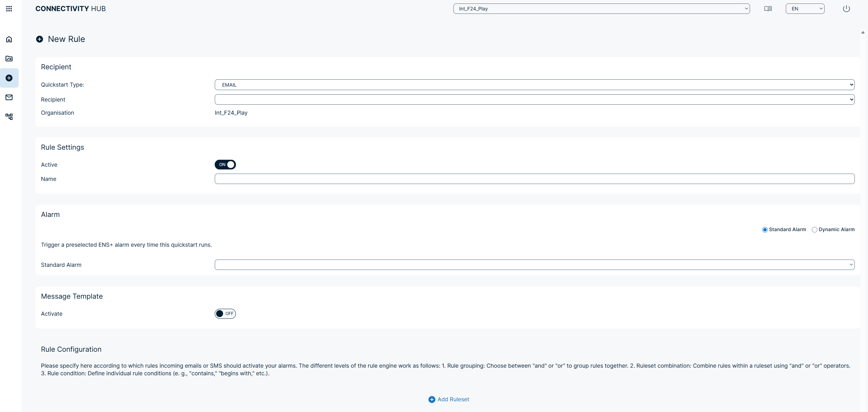Go to home via sidebar icon

pos(9,39)
